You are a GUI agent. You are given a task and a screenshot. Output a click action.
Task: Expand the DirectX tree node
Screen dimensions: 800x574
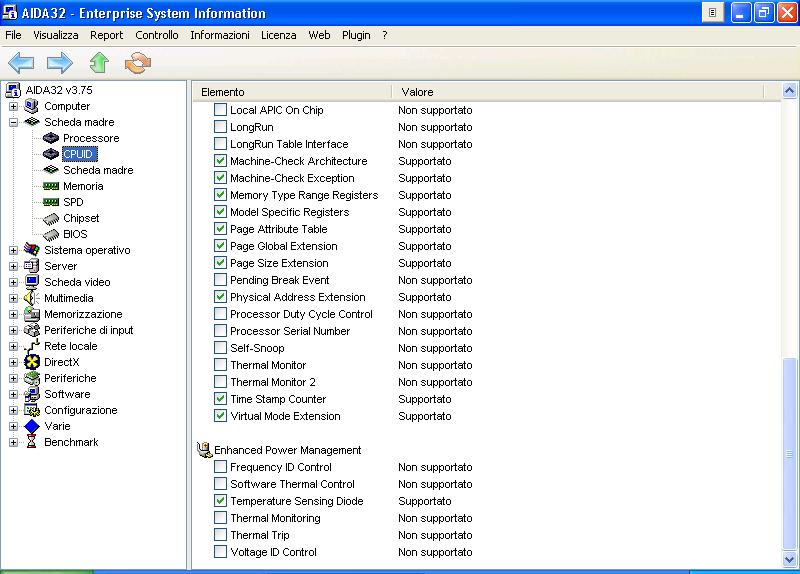pos(13,362)
